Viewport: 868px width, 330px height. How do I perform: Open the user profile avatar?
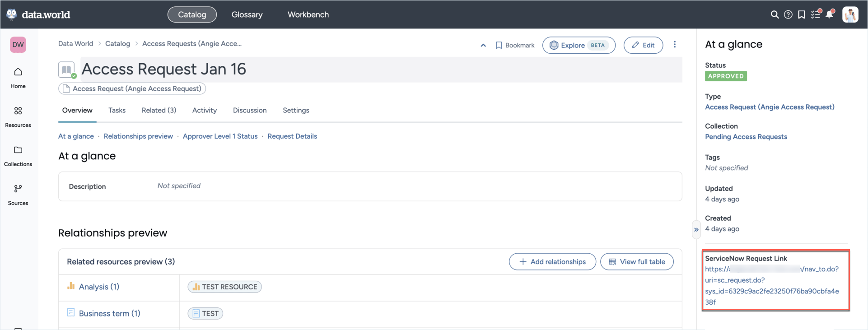tap(850, 14)
